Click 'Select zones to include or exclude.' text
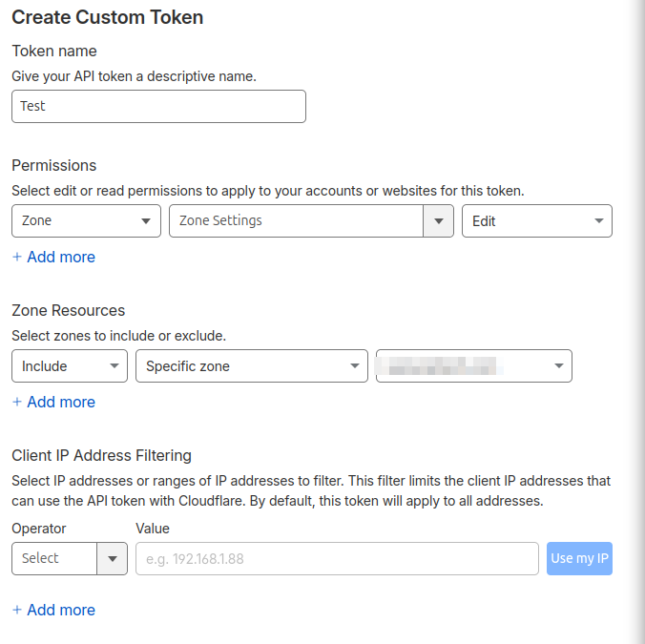645x644 pixels. coord(119,336)
